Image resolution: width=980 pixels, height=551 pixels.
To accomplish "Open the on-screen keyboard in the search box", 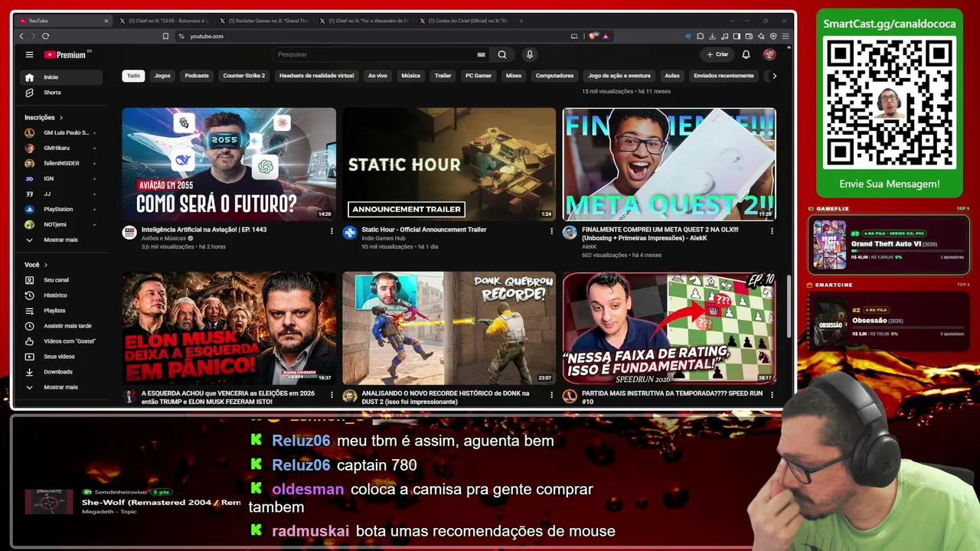I will coord(481,54).
